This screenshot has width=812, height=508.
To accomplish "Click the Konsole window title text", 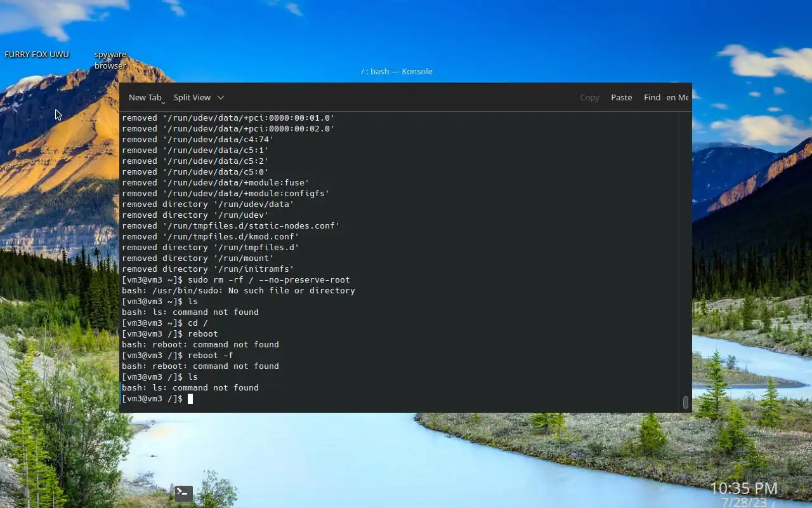I will [x=396, y=71].
